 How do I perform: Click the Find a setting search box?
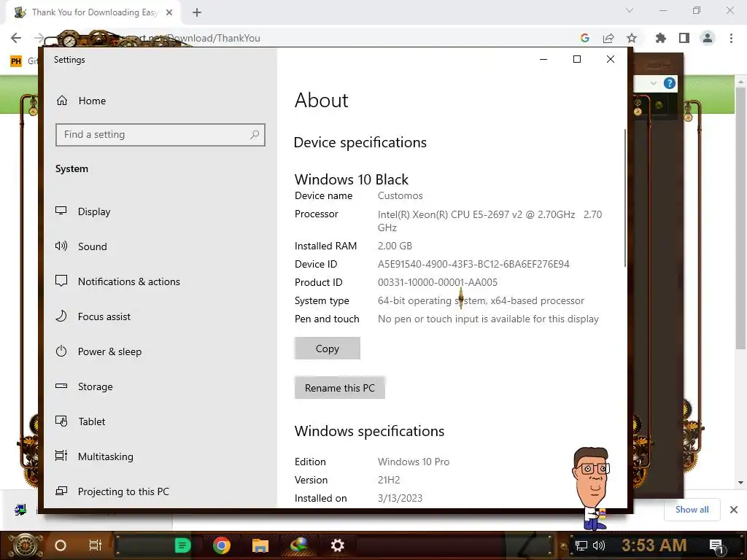tap(160, 135)
